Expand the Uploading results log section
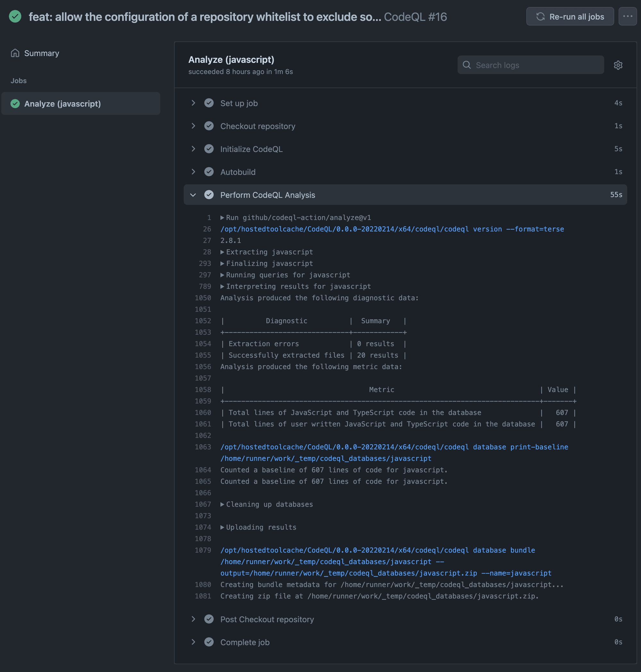Viewport: 641px width, 672px height. 222,527
